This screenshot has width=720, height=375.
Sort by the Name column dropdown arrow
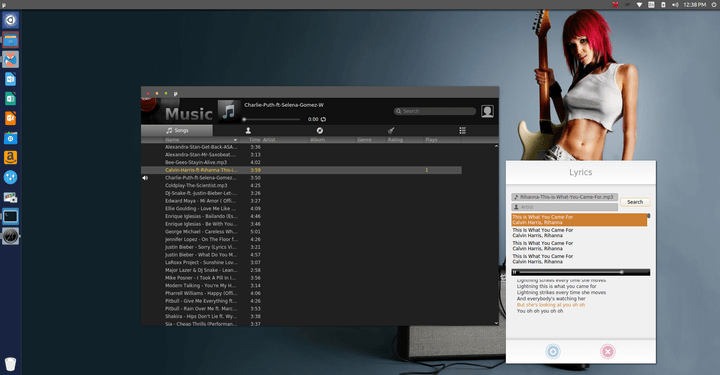point(235,140)
